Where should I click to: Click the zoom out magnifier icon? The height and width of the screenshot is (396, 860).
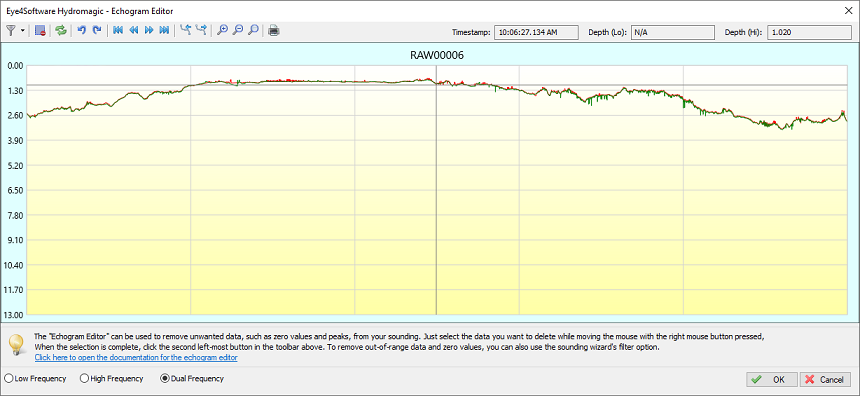(237, 31)
